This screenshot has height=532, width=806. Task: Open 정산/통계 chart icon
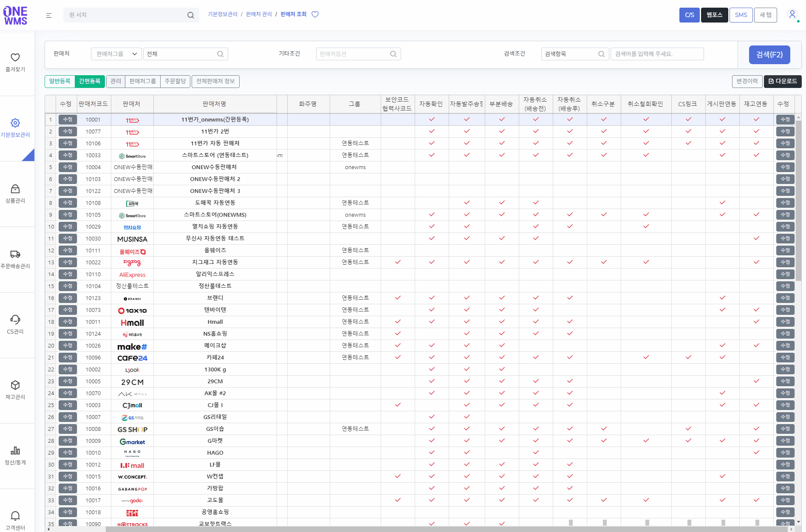15,451
